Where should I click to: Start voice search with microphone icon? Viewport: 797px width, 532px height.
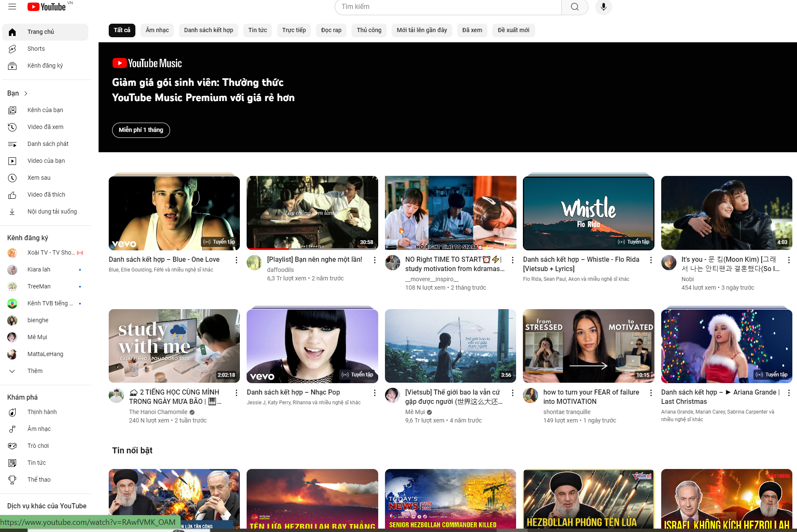click(x=604, y=7)
